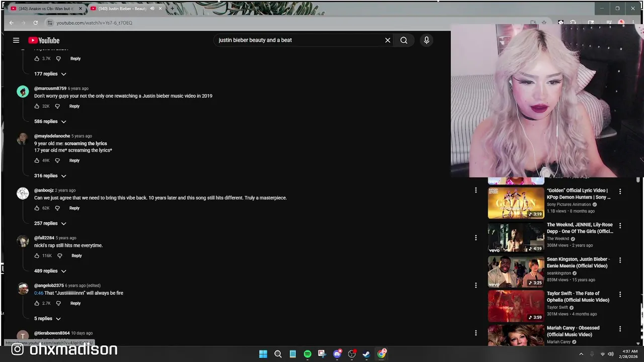Image resolution: width=644 pixels, height=362 pixels.
Task: Open more options for Mariah Carey Obsessed
Action: [x=620, y=329]
